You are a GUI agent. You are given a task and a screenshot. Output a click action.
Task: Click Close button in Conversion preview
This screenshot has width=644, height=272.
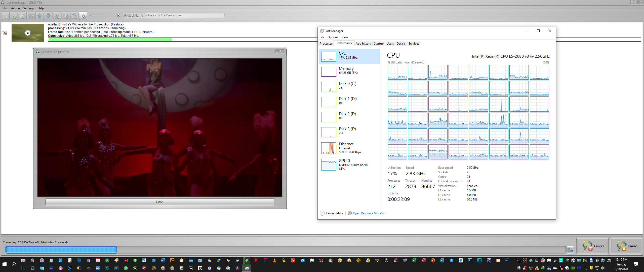(159, 202)
